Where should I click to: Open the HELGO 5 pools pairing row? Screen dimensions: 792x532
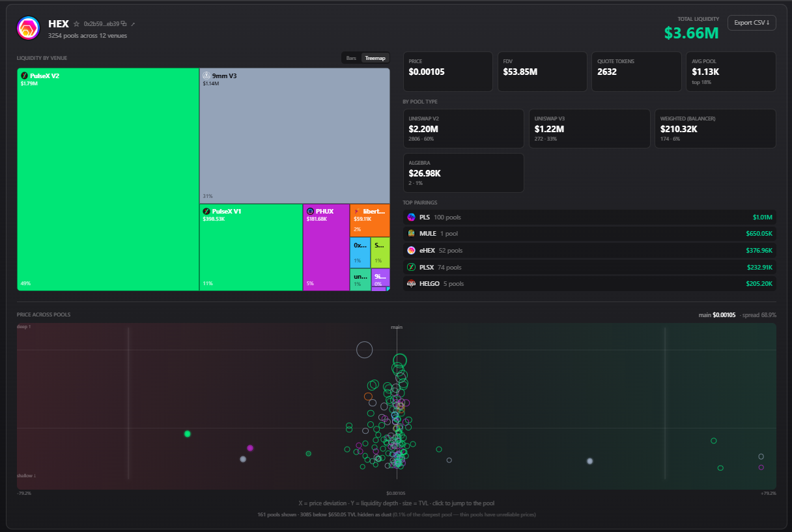589,283
